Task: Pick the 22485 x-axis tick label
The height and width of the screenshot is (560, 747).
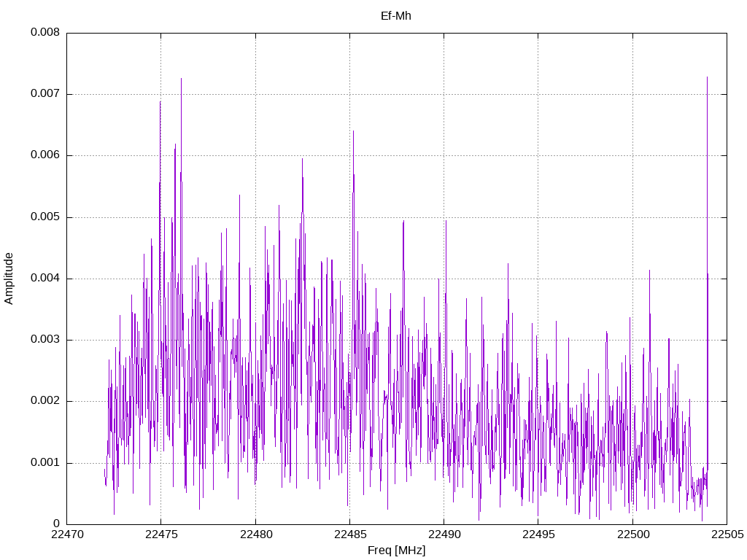Action: click(x=349, y=534)
